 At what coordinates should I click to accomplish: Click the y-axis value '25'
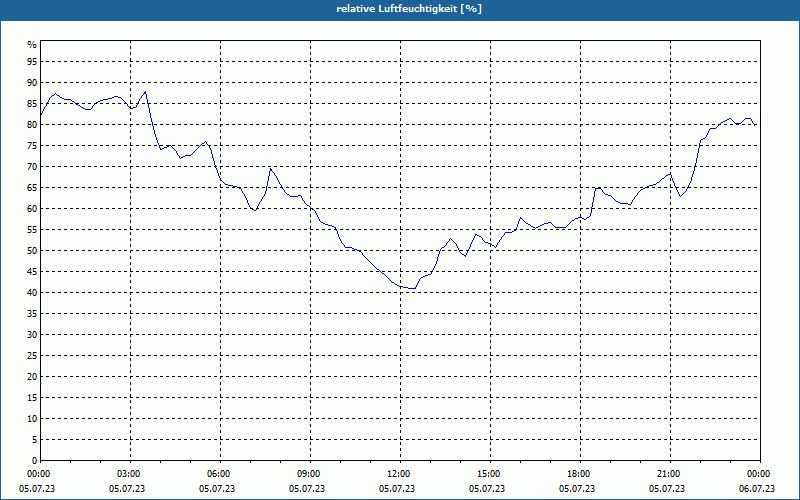pyautogui.click(x=32, y=356)
